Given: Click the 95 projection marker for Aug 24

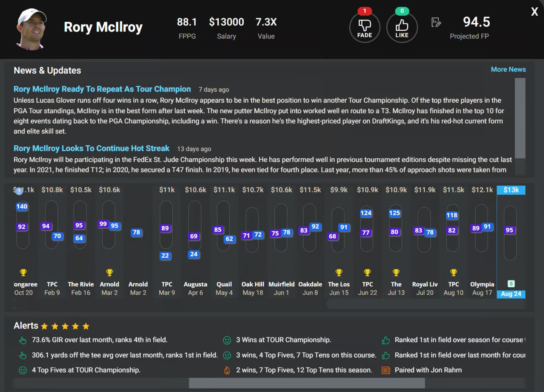Looking at the screenshot, I should click(509, 230).
